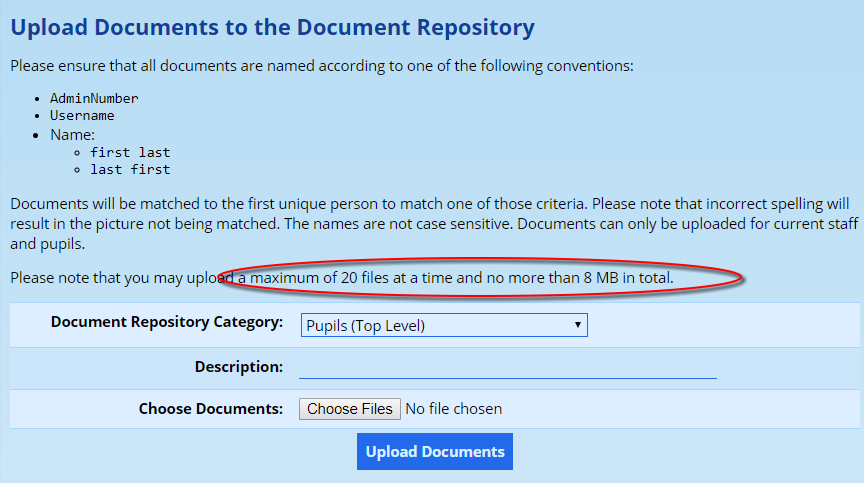Focus the Description text field
The width and height of the screenshot is (864, 483).
(507, 367)
